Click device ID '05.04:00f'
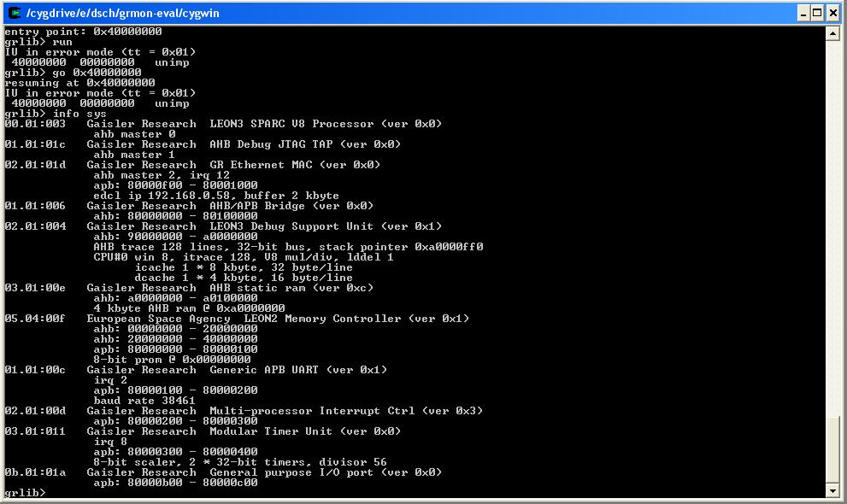This screenshot has height=504, width=847. pos(35,319)
